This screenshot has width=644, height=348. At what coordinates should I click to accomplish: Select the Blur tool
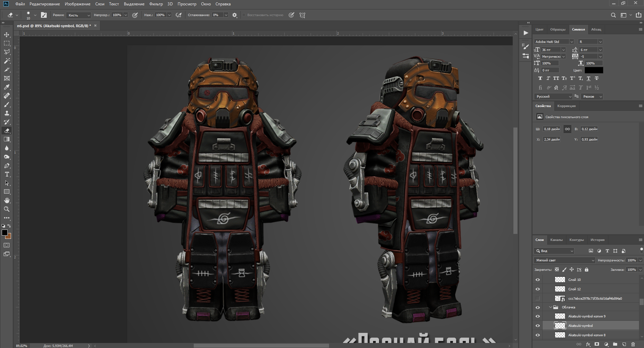click(7, 148)
